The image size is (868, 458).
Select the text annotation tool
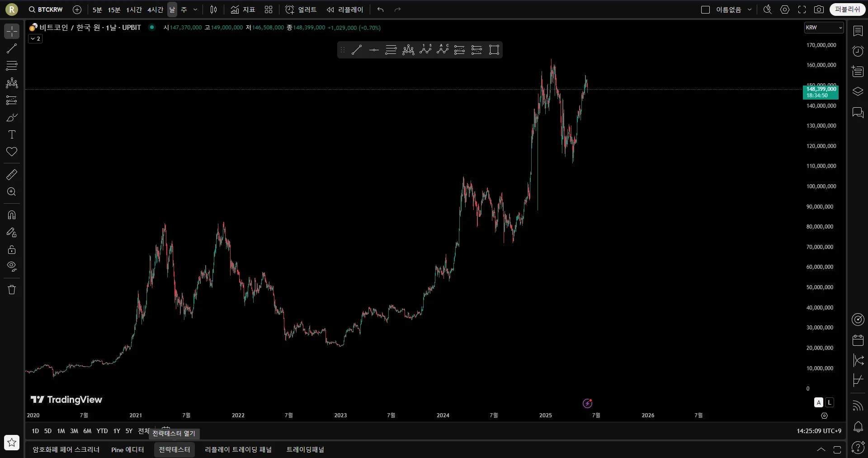[x=12, y=134]
